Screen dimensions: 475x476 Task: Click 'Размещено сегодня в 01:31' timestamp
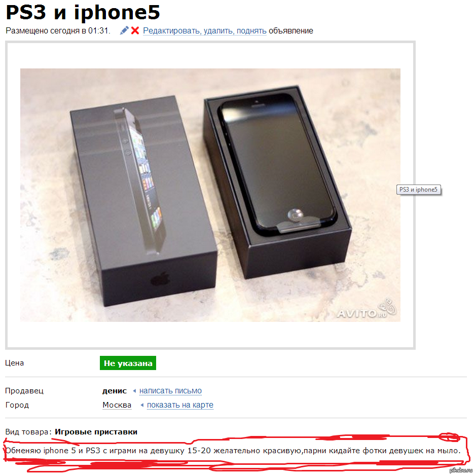coord(58,30)
